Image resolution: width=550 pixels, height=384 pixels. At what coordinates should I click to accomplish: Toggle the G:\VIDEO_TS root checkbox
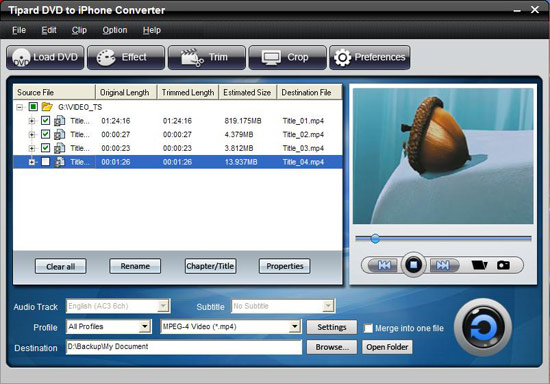pos(33,107)
